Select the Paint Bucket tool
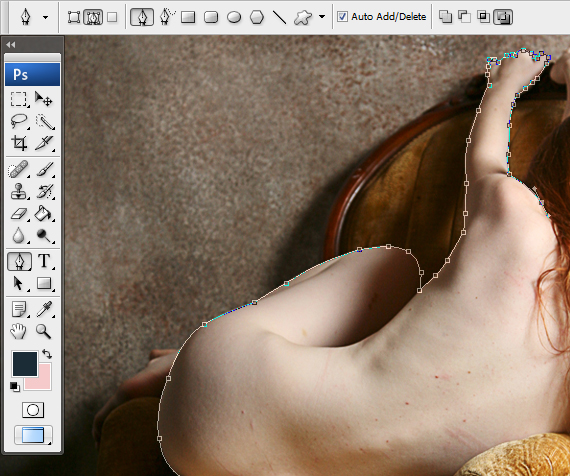This screenshot has width=570, height=476. coord(44,214)
